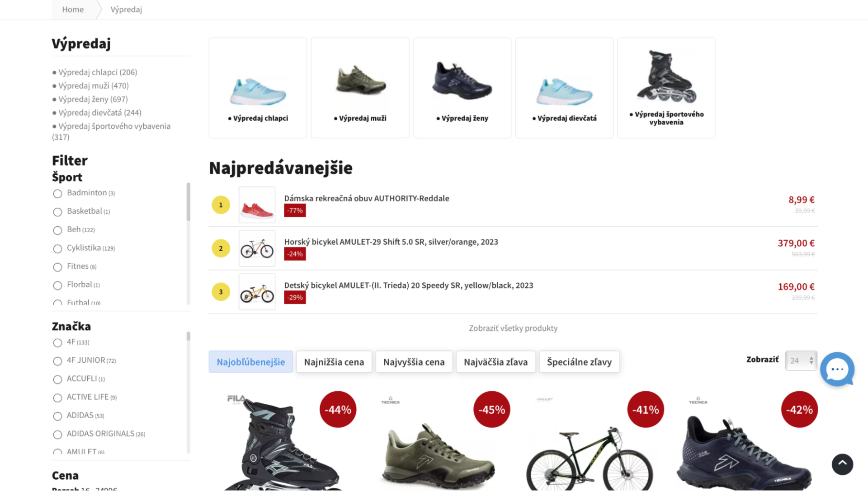Click Home in the breadcrumb
This screenshot has width=868, height=491.
(x=73, y=9)
